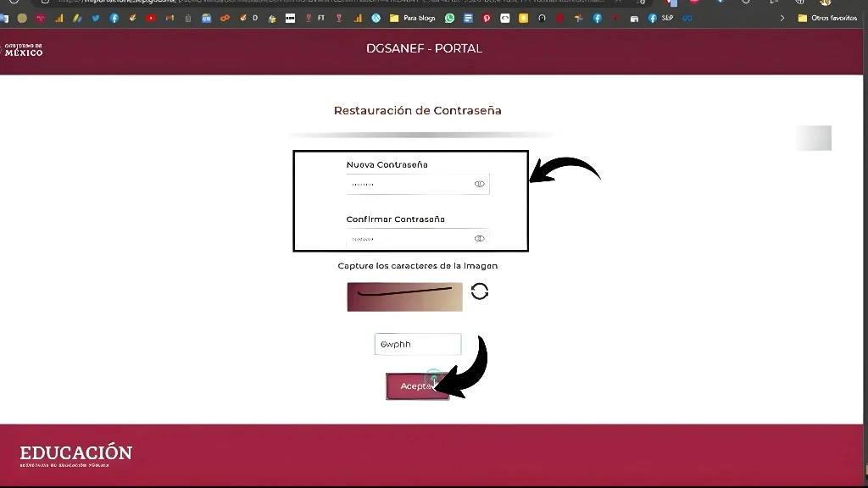The width and height of the screenshot is (868, 488).
Task: Open the YouTube bookmark
Action: (x=150, y=17)
